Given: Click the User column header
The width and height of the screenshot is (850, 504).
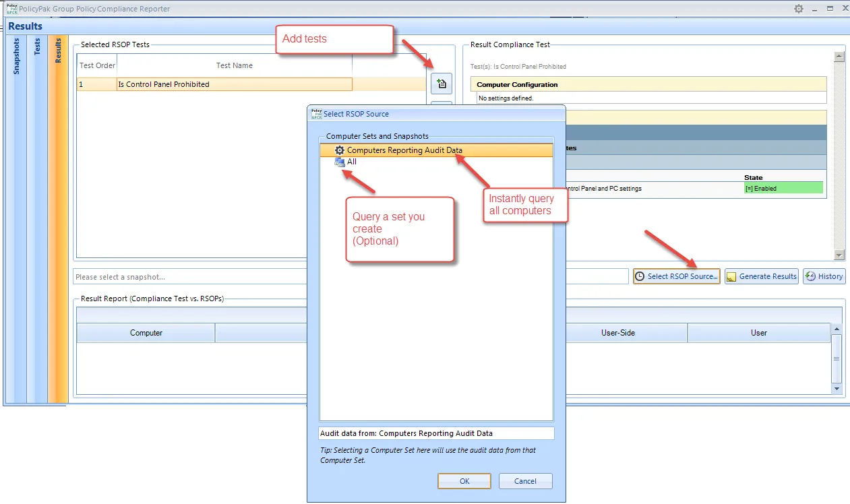Looking at the screenshot, I should (759, 333).
